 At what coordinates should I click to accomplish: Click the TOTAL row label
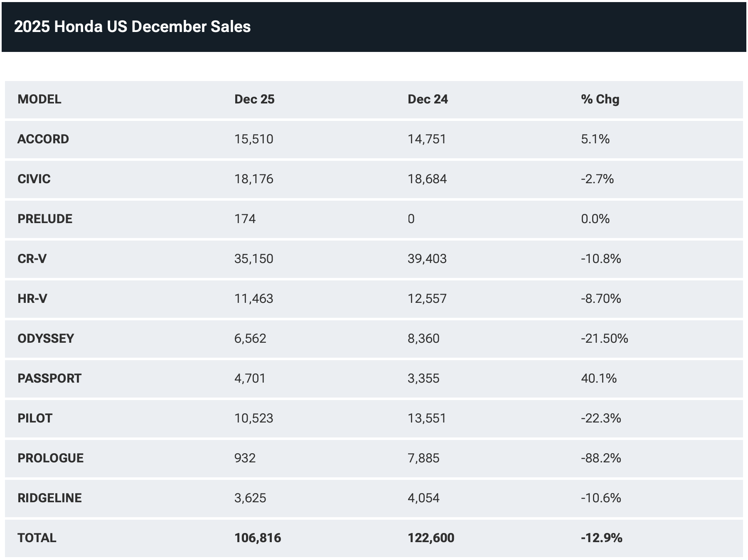pos(37,538)
